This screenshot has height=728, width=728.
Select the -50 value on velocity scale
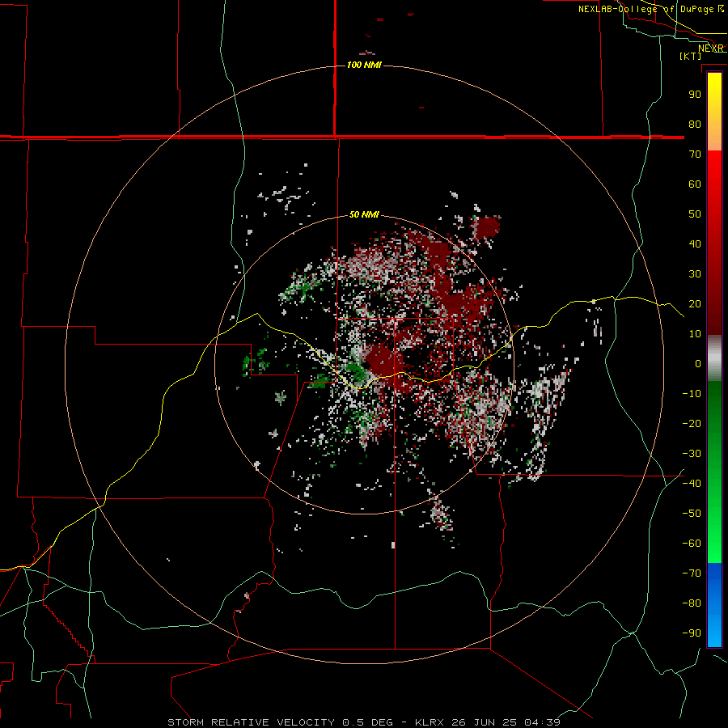[692, 514]
